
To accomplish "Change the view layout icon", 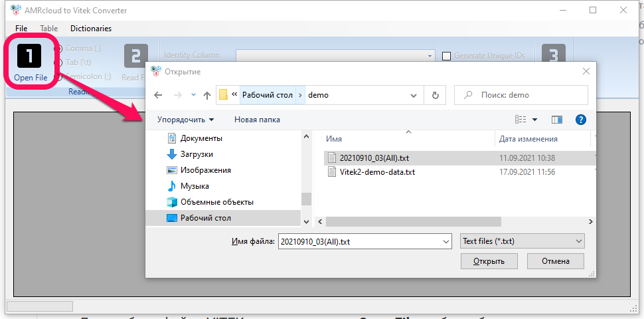I will coord(521,120).
